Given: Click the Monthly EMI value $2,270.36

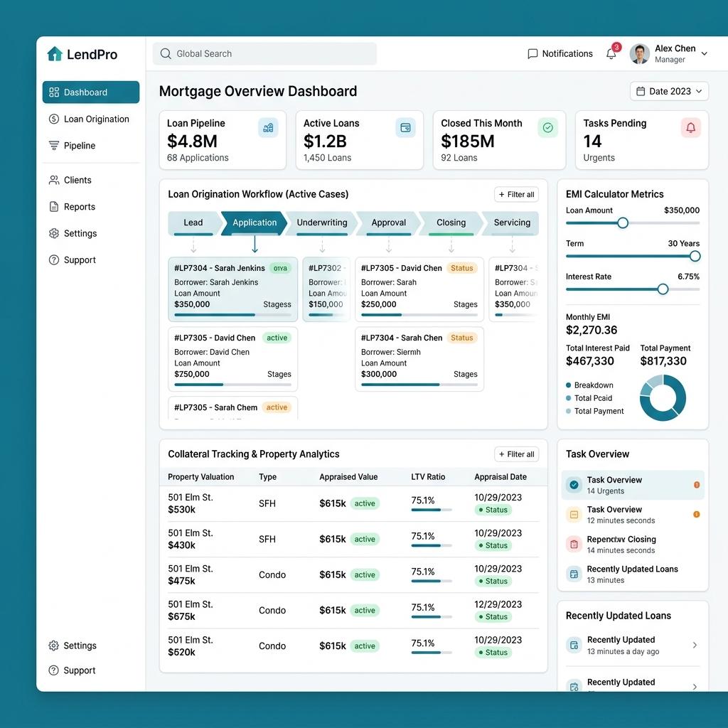Looking at the screenshot, I should pyautogui.click(x=591, y=330).
